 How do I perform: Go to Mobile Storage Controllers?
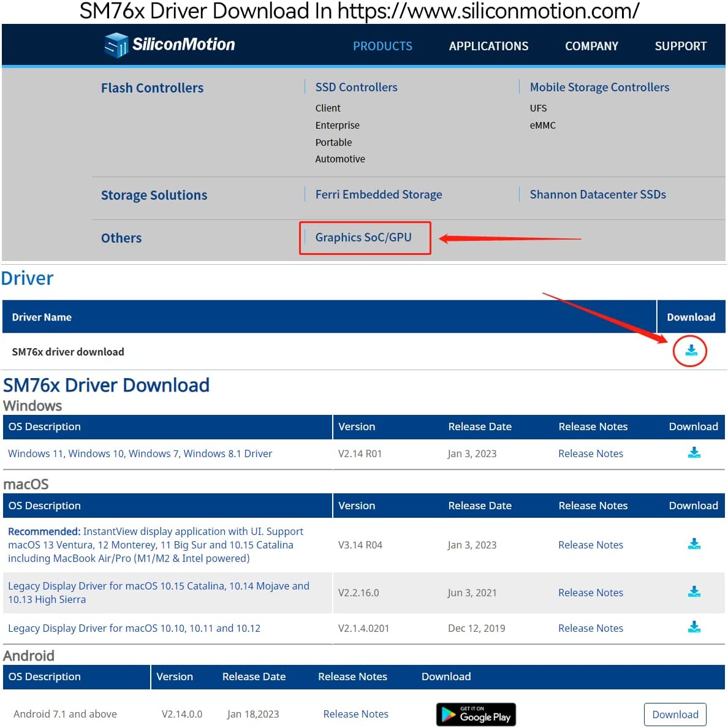(x=599, y=88)
